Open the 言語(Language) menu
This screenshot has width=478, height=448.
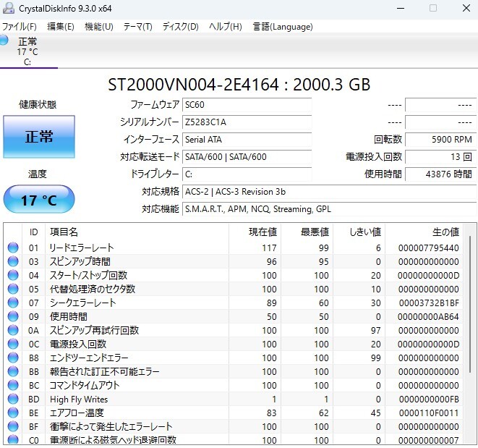pos(283,27)
